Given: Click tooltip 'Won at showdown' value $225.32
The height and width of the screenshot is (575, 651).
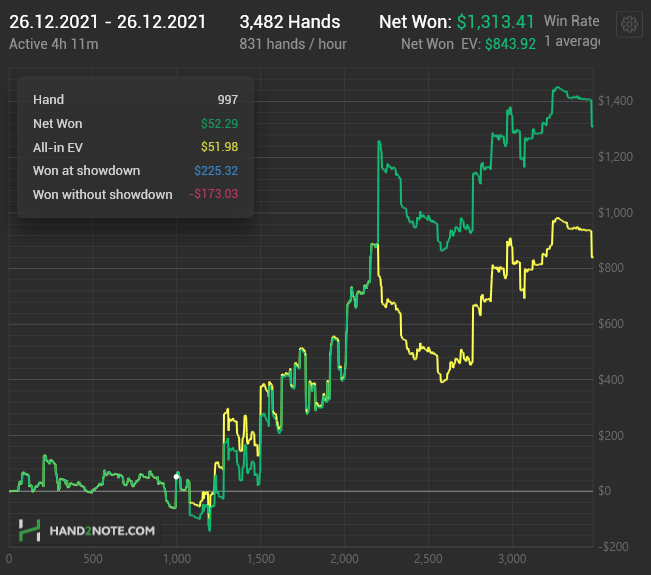Looking at the screenshot, I should pyautogui.click(x=216, y=171).
